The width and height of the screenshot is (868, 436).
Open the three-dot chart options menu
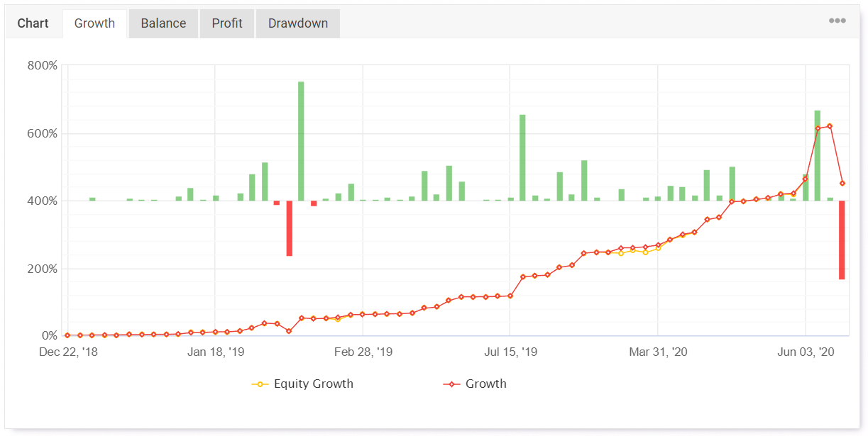tap(837, 21)
